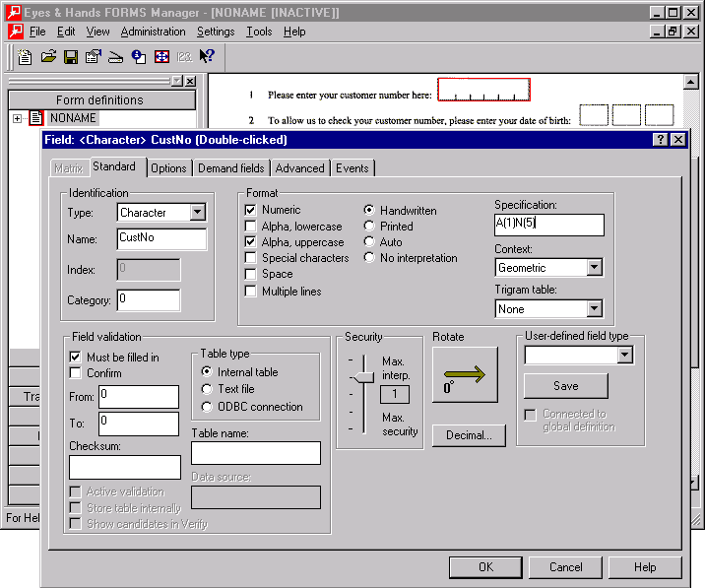Open the Context dropdown showing Geometric
Screen dimensions: 705x588
click(594, 268)
